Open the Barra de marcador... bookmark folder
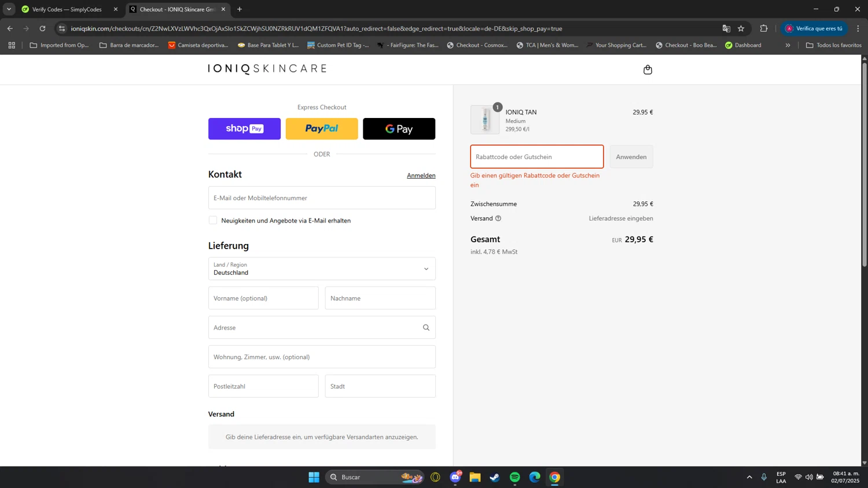 tap(129, 45)
